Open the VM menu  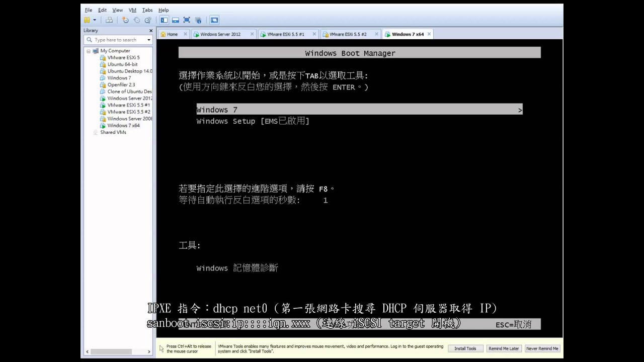(132, 10)
